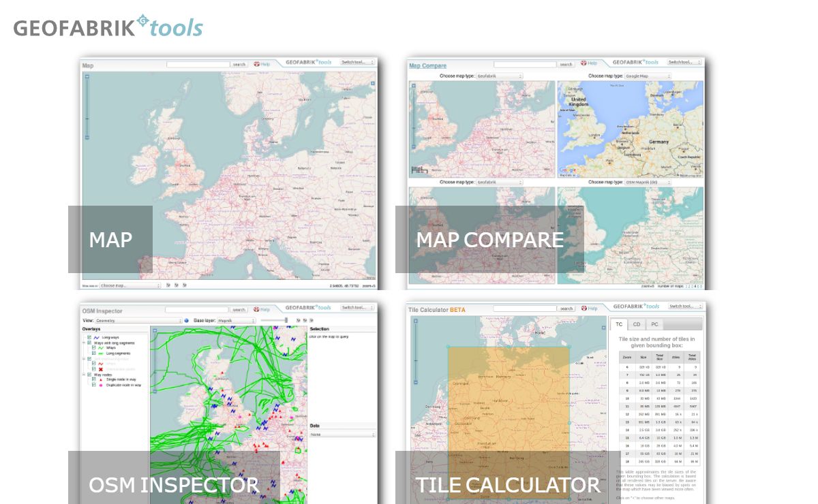Focus the search field in Map Compare thumbnail
818x504 pixels.
point(526,64)
